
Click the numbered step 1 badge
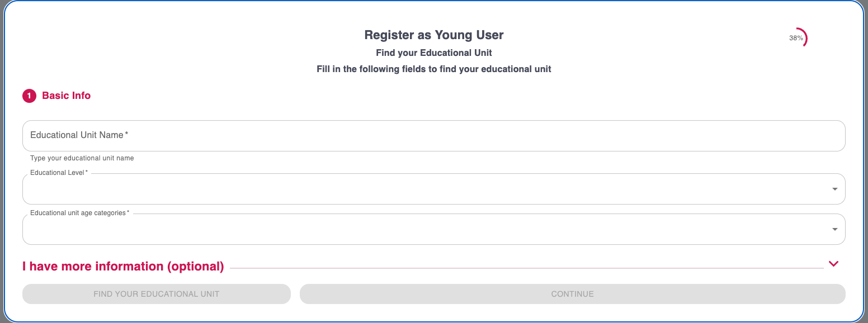pyautogui.click(x=29, y=96)
